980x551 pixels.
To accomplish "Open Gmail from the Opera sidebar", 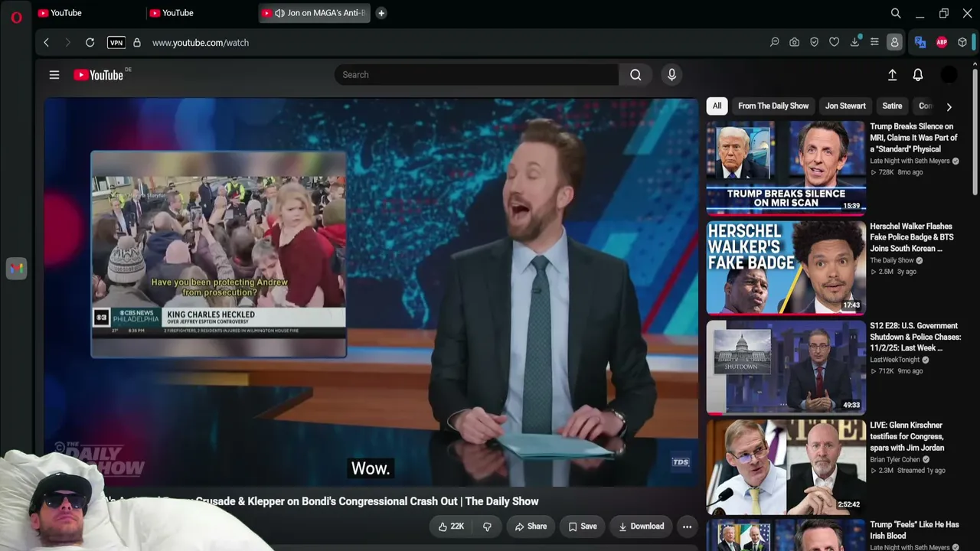I will coord(16,269).
